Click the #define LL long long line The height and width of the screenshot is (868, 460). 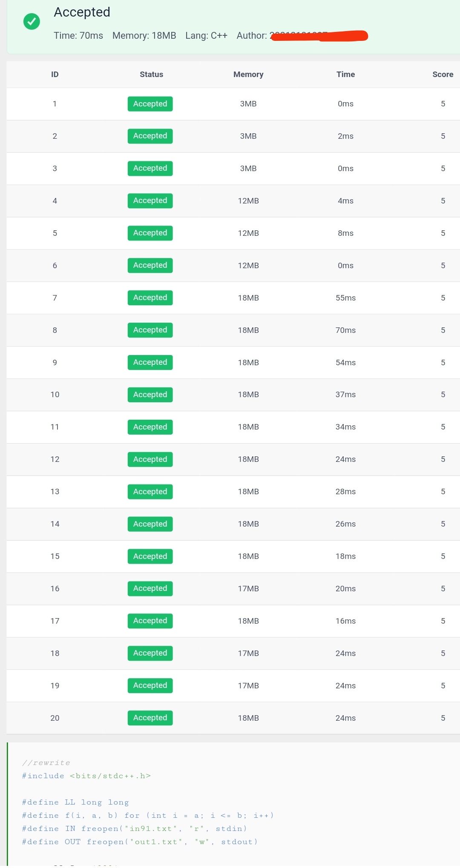click(x=75, y=802)
